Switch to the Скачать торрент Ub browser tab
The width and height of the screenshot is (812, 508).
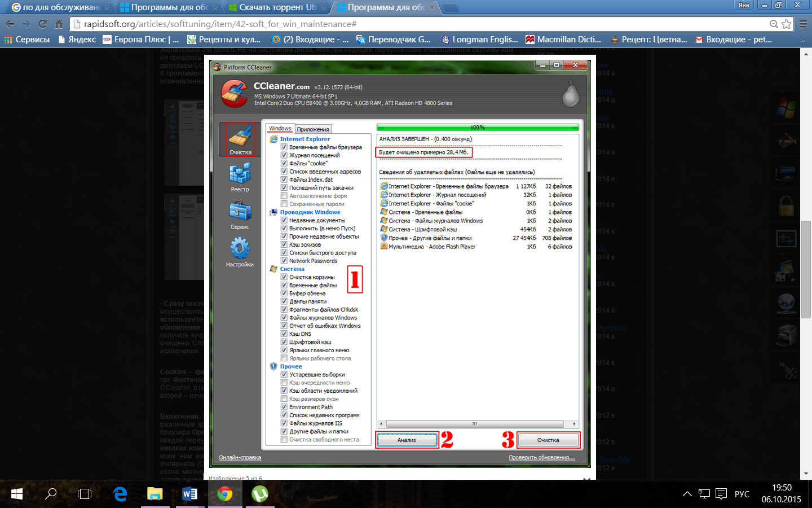pos(278,7)
